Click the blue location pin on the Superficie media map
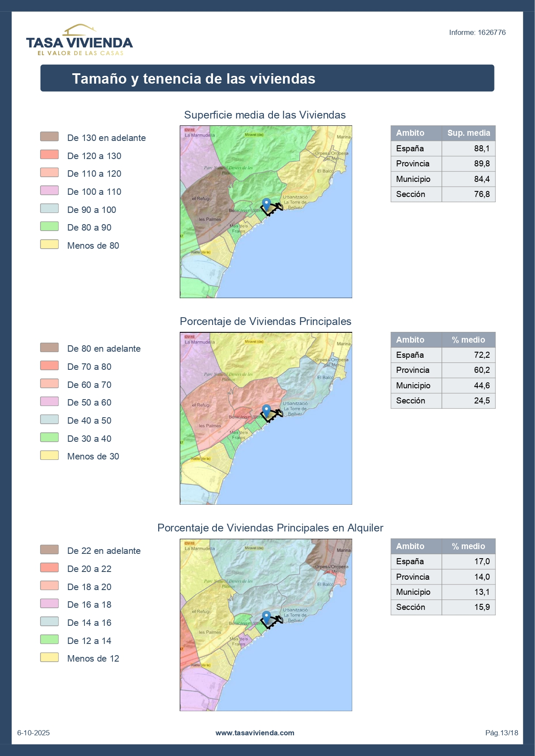The height and width of the screenshot is (756, 535). tap(266, 204)
